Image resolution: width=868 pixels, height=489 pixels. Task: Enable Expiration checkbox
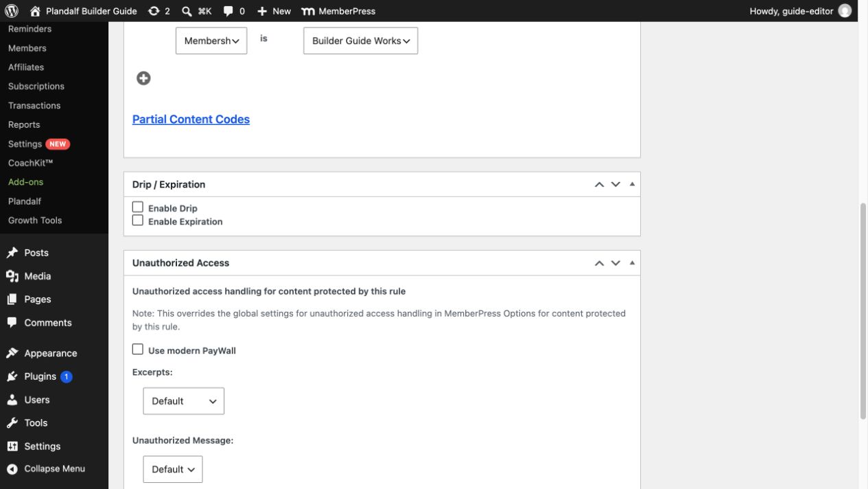coord(138,220)
